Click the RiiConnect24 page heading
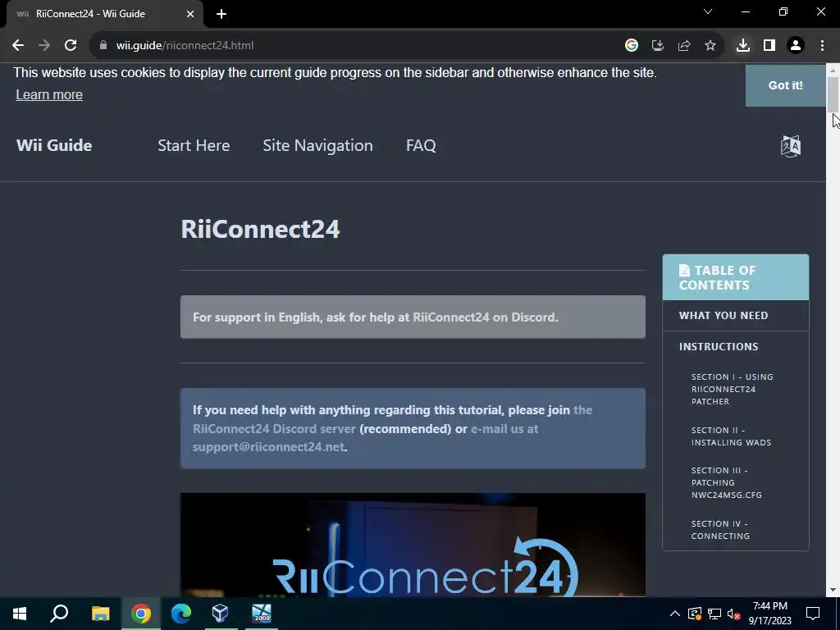 260,230
